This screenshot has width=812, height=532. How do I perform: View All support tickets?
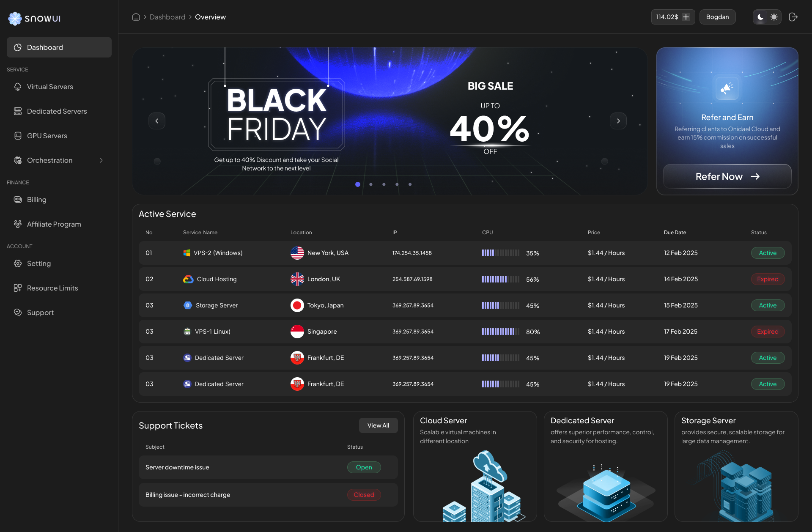(378, 425)
